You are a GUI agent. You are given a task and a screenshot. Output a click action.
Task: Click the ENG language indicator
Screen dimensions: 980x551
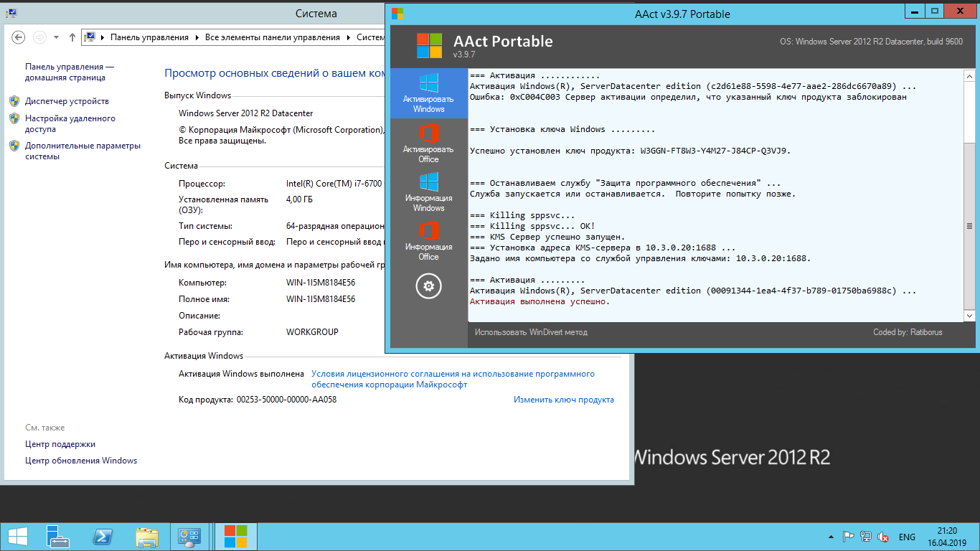[x=907, y=537]
